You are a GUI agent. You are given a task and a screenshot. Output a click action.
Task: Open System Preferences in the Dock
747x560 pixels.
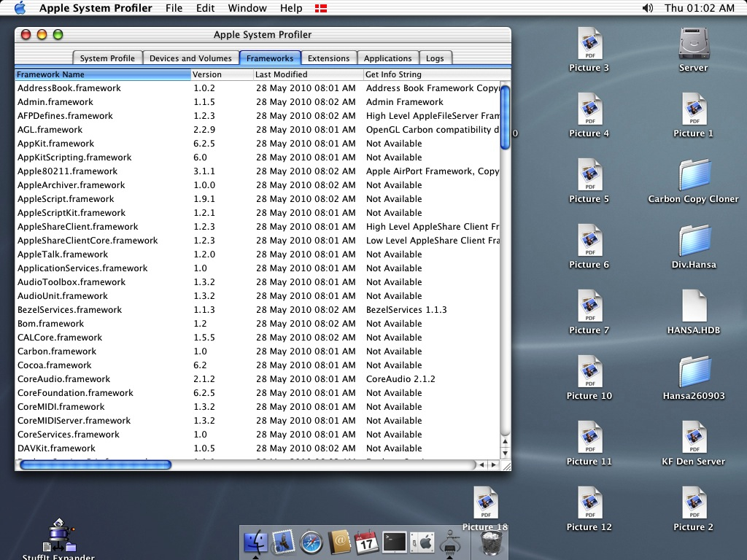pyautogui.click(x=422, y=542)
